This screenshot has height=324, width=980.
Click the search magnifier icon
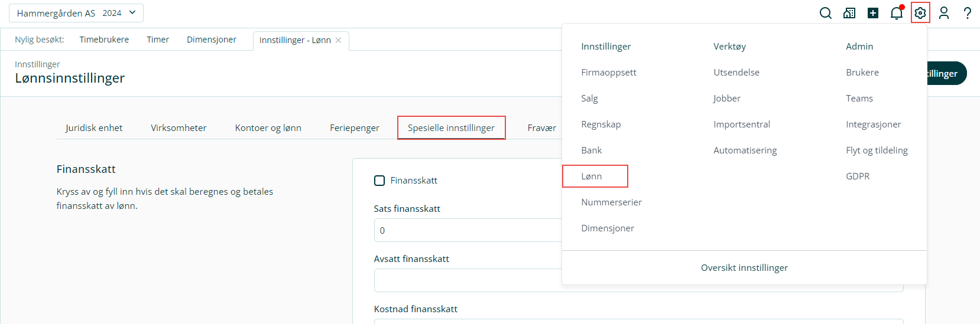coord(826,13)
